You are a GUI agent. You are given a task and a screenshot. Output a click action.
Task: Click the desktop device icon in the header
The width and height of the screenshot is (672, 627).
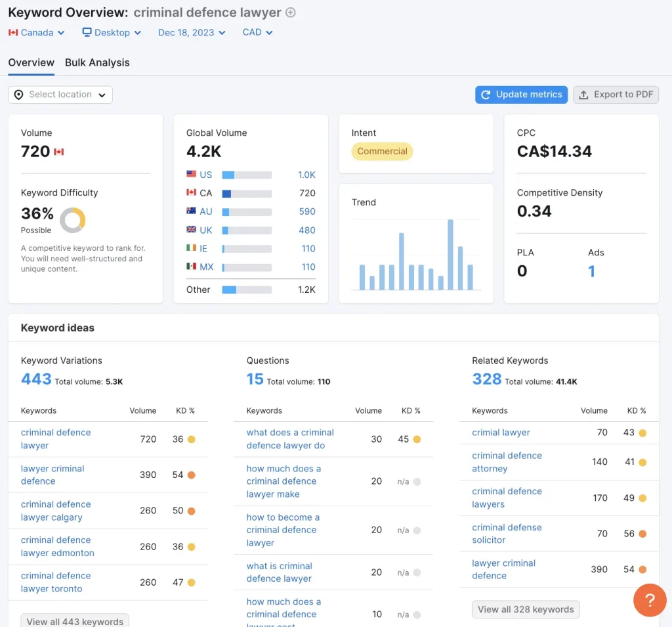(x=86, y=32)
